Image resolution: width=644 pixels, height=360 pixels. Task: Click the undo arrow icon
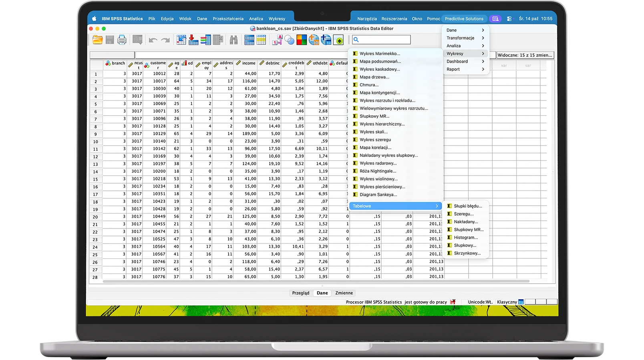click(153, 40)
